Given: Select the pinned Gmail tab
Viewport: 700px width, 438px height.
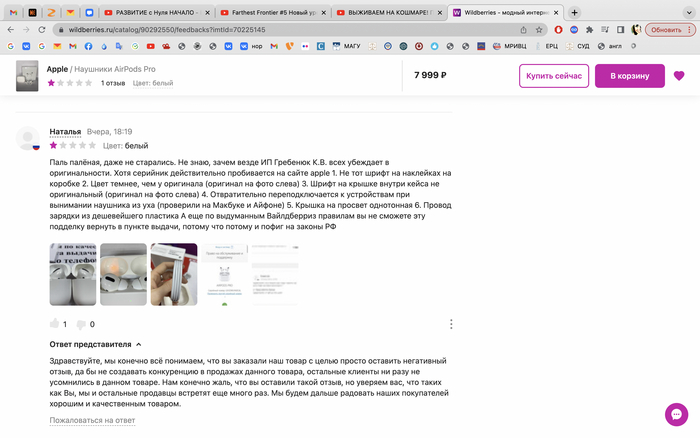Looking at the screenshot, I should click(13, 13).
